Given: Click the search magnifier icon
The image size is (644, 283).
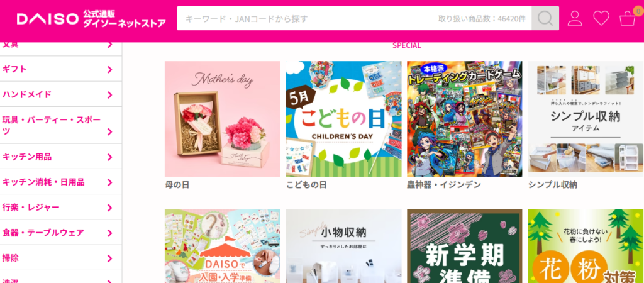Looking at the screenshot, I should (545, 18).
